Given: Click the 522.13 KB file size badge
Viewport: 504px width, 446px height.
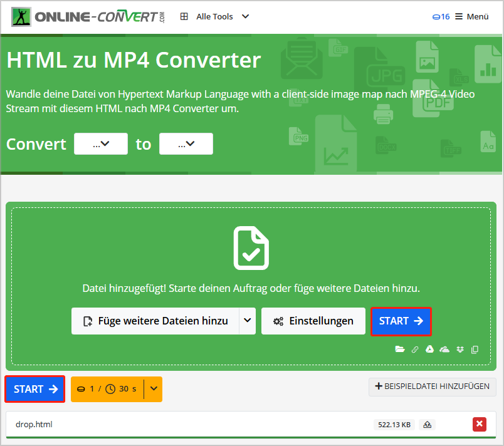Looking at the screenshot, I should tap(394, 425).
